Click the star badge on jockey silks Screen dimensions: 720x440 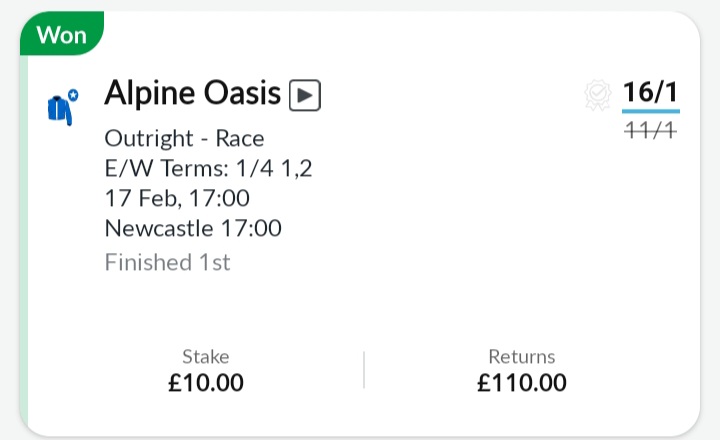point(73,95)
